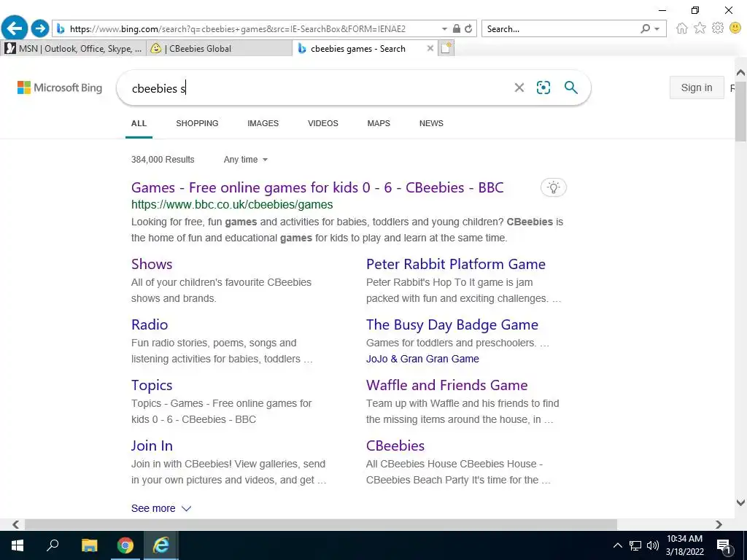747x560 pixels.
Task: Go forward with the IE forward arrow
Action: (x=40, y=28)
